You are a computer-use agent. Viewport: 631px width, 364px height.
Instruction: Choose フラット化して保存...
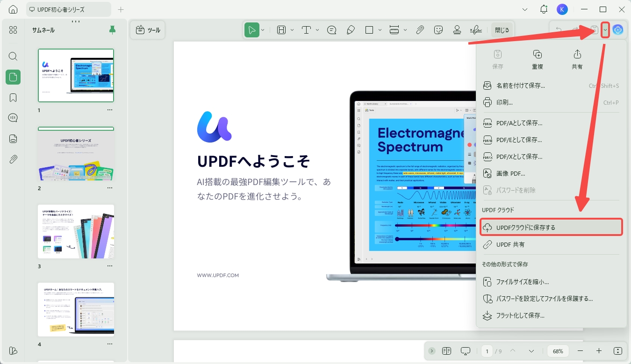[552, 315]
